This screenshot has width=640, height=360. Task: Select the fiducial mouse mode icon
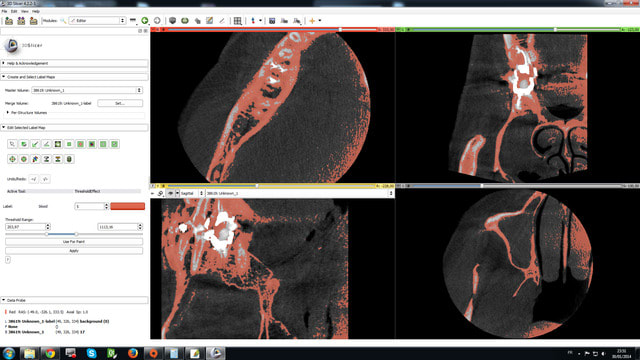click(253, 20)
